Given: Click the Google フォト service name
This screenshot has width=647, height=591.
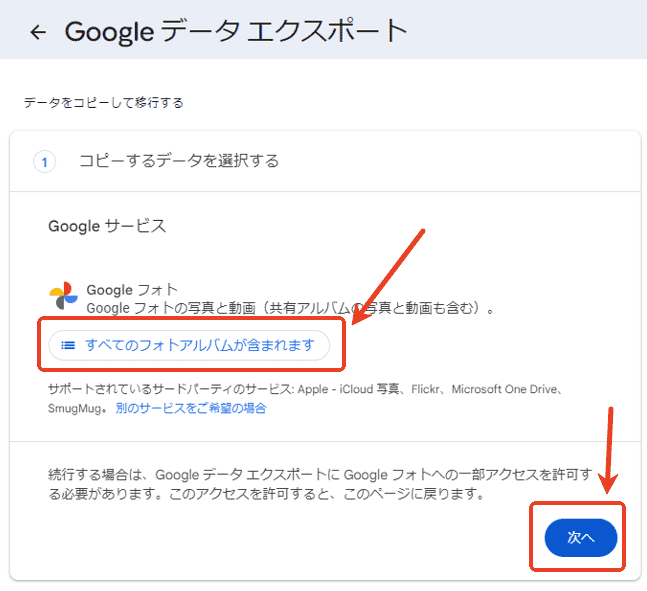Looking at the screenshot, I should (x=132, y=290).
